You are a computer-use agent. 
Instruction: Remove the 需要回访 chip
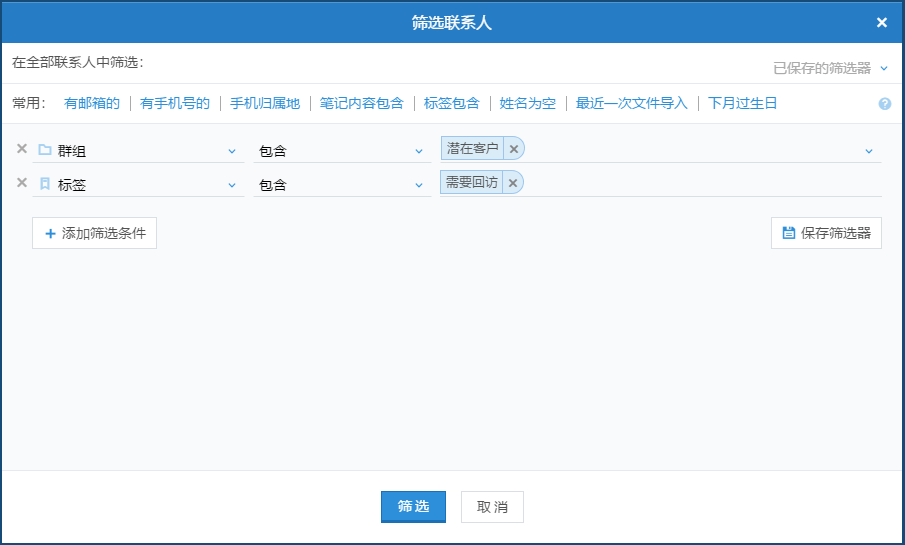pyautogui.click(x=513, y=183)
